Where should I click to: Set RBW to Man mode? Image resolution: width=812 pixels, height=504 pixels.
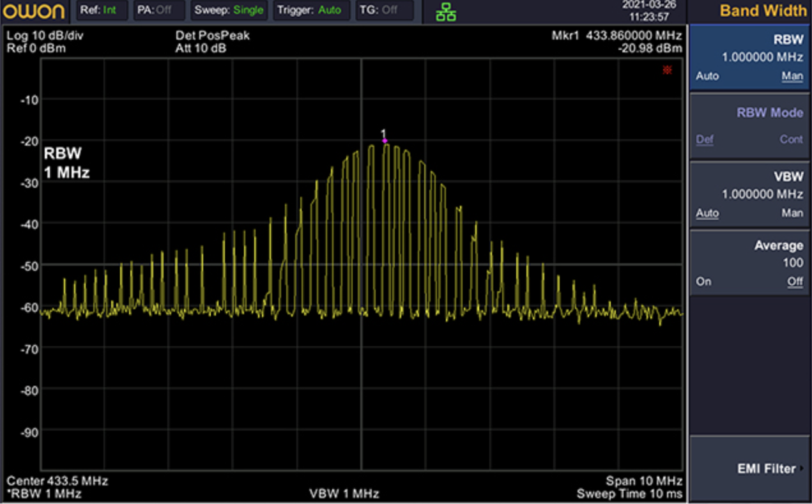pos(792,76)
